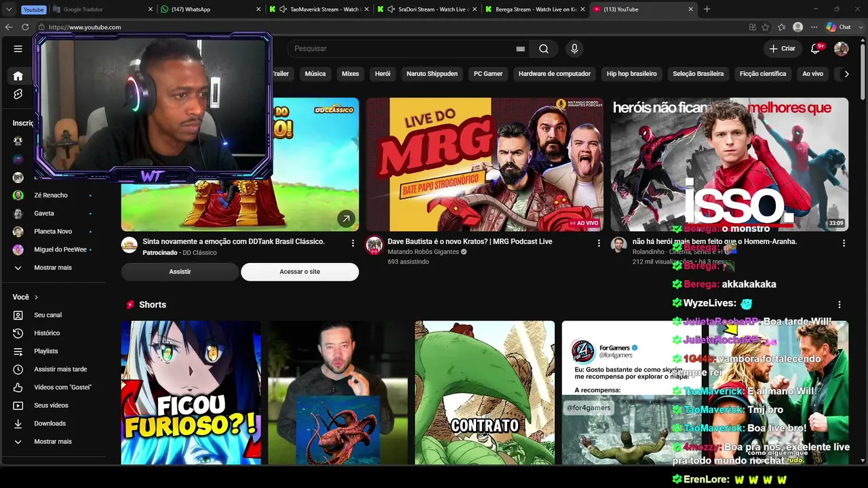Open the Criar create menu
This screenshot has height=488, width=868.
pyautogui.click(x=783, y=49)
